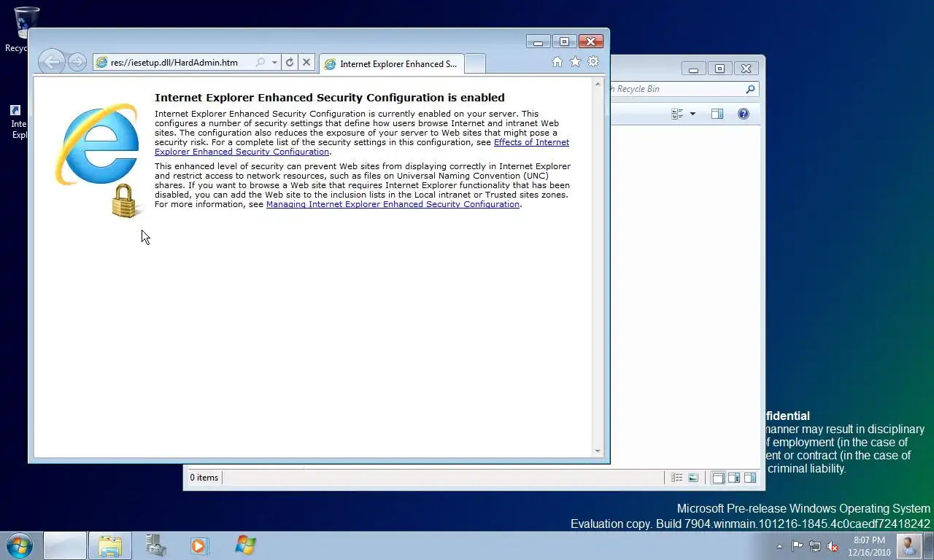Screen dimensions: 934x560
Task: Open the IE tools gear menu
Action: [593, 62]
